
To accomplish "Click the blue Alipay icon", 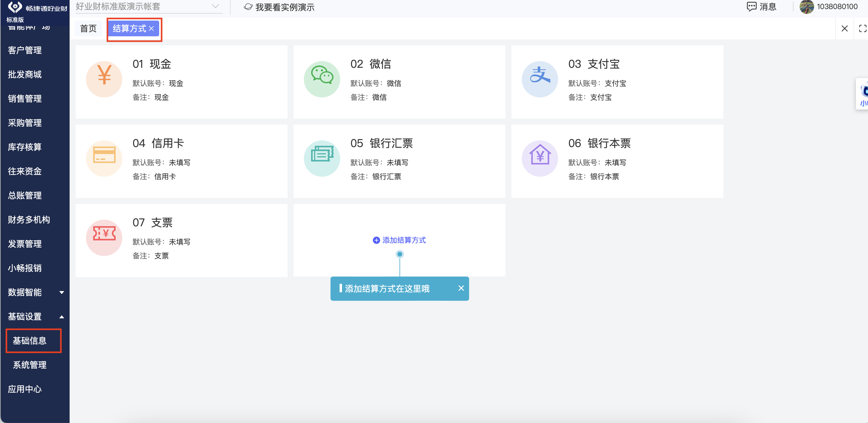I will tap(539, 79).
